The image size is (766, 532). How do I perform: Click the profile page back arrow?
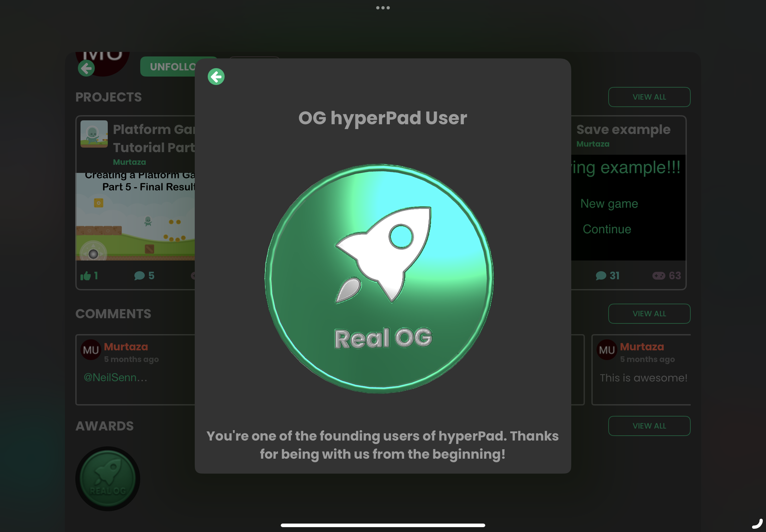point(86,68)
